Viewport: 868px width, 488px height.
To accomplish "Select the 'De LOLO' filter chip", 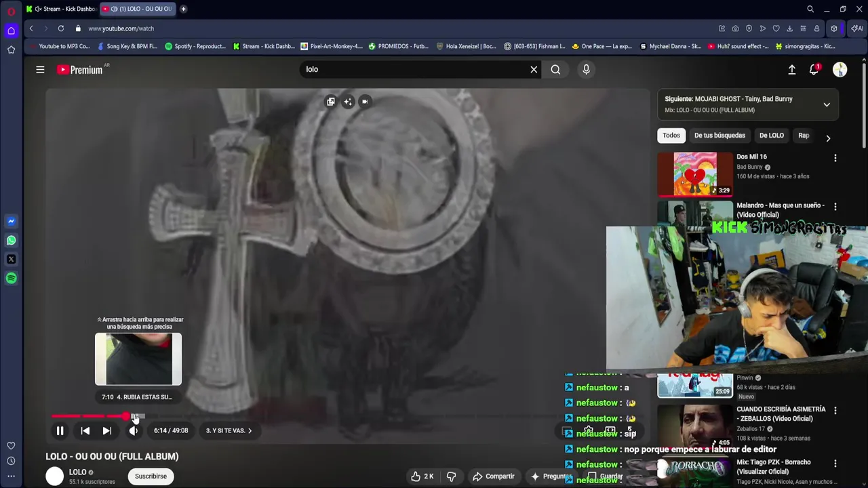I will click(772, 136).
